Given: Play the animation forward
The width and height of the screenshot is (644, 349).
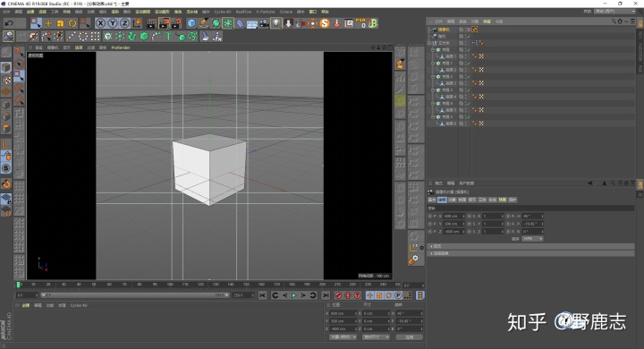Looking at the screenshot, I should 293,295.
